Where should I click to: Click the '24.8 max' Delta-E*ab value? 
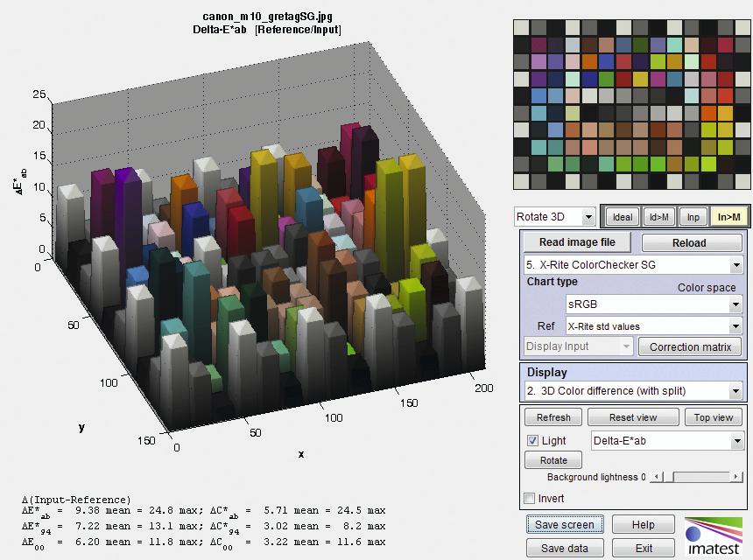click(175, 510)
